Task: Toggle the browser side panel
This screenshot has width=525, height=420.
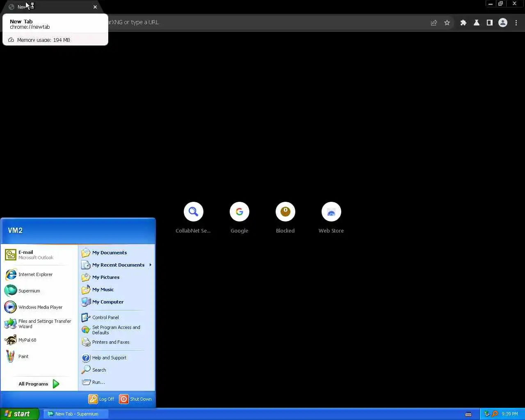Action: pos(490,23)
